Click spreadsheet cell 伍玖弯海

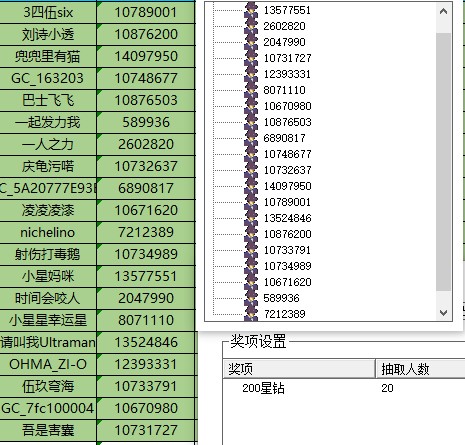point(48,386)
